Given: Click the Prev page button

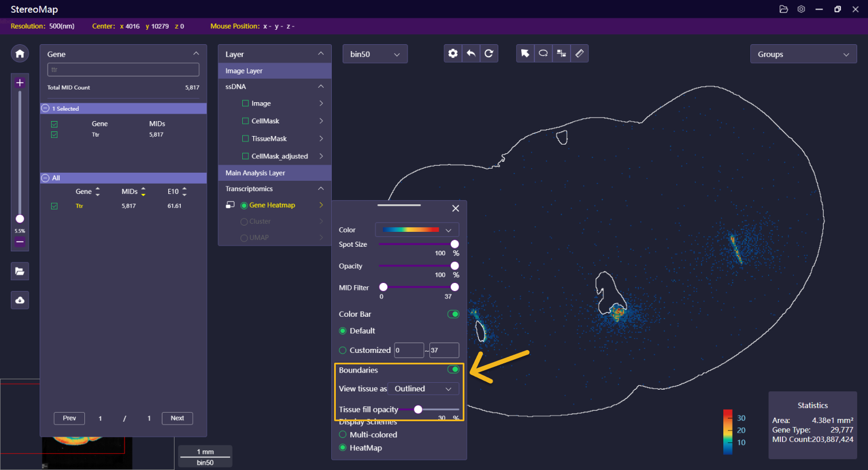Looking at the screenshot, I should 69,418.
